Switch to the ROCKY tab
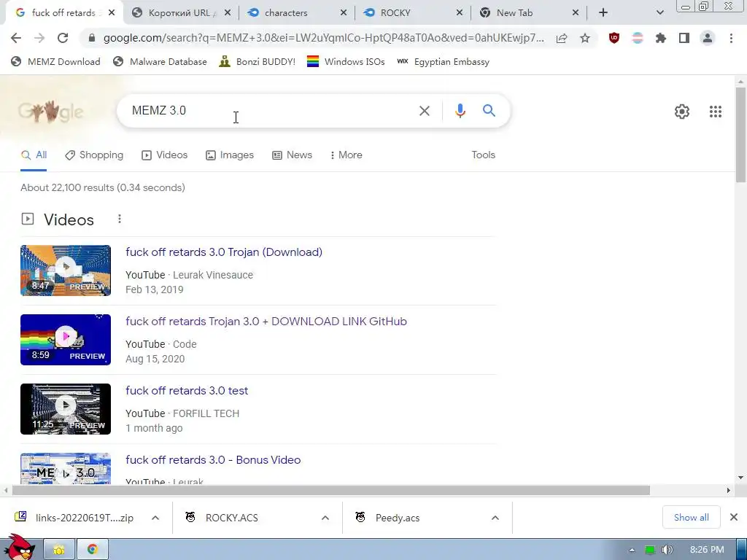Image resolution: width=747 pixels, height=560 pixels. 395,13
